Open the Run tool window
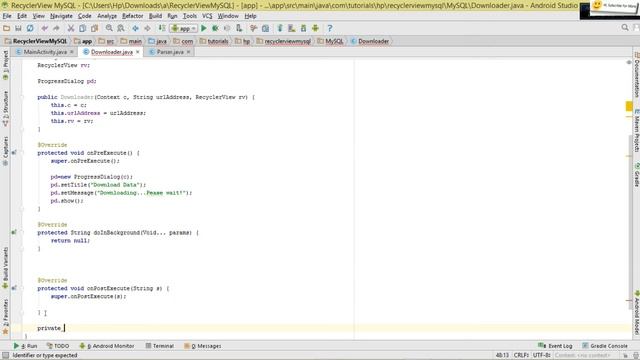The width and height of the screenshot is (640, 360). point(25,346)
